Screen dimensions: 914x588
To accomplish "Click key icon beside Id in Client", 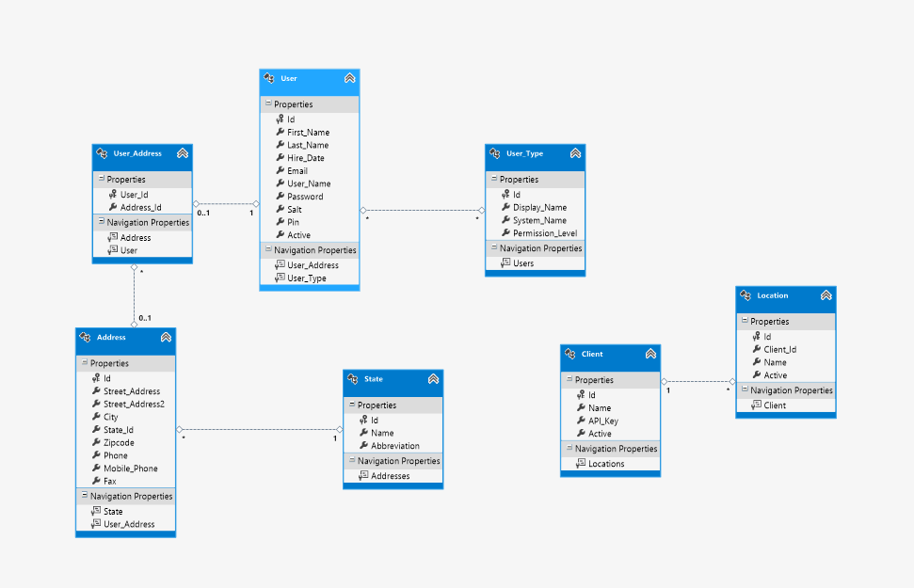I will pos(581,394).
